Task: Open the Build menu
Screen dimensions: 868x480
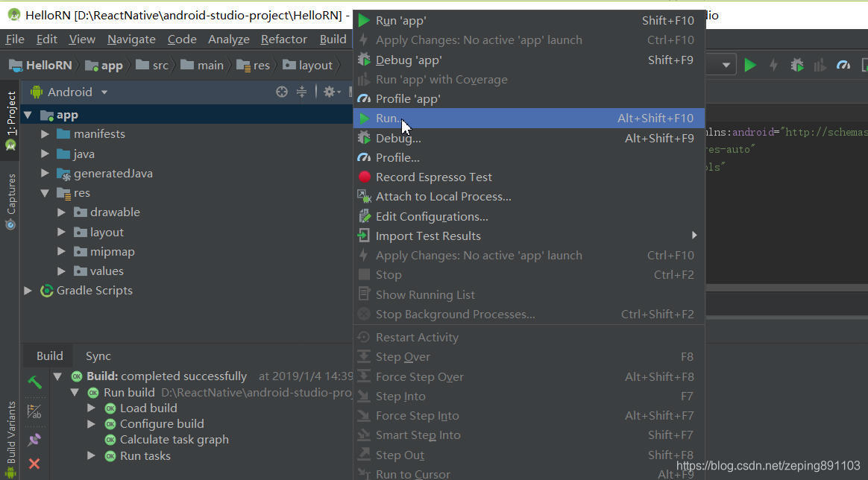Action: pos(333,40)
